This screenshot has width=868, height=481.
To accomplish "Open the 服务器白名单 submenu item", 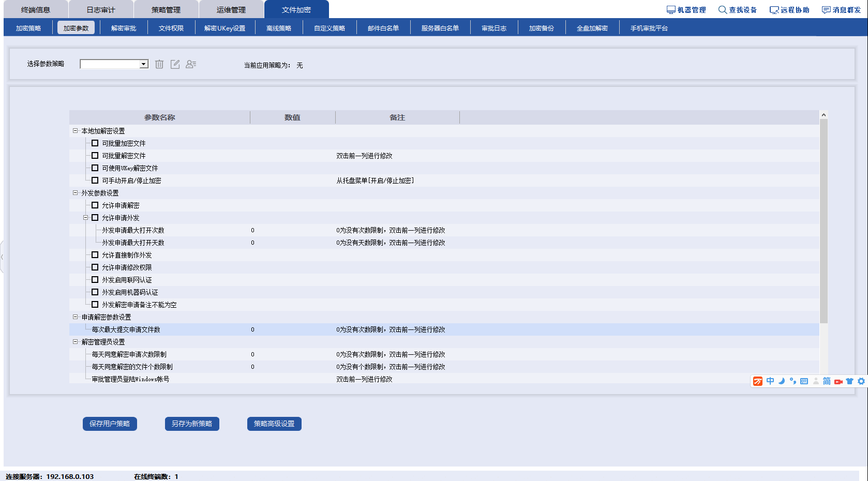I will 440,28.
